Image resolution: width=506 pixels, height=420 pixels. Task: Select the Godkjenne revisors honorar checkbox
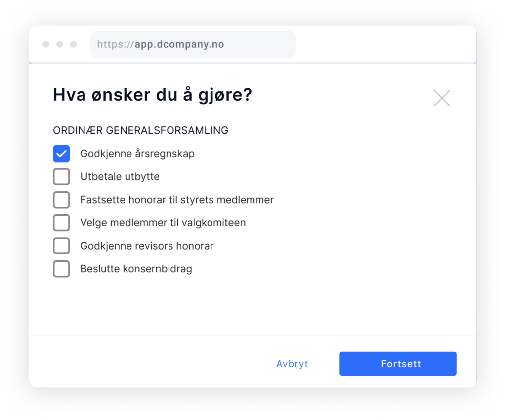tap(61, 246)
